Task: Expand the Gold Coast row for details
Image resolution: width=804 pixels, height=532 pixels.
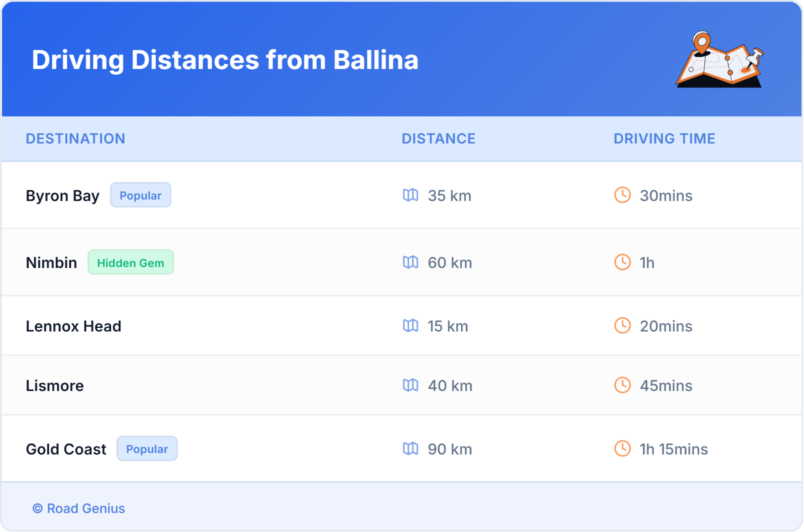Action: coord(66,449)
